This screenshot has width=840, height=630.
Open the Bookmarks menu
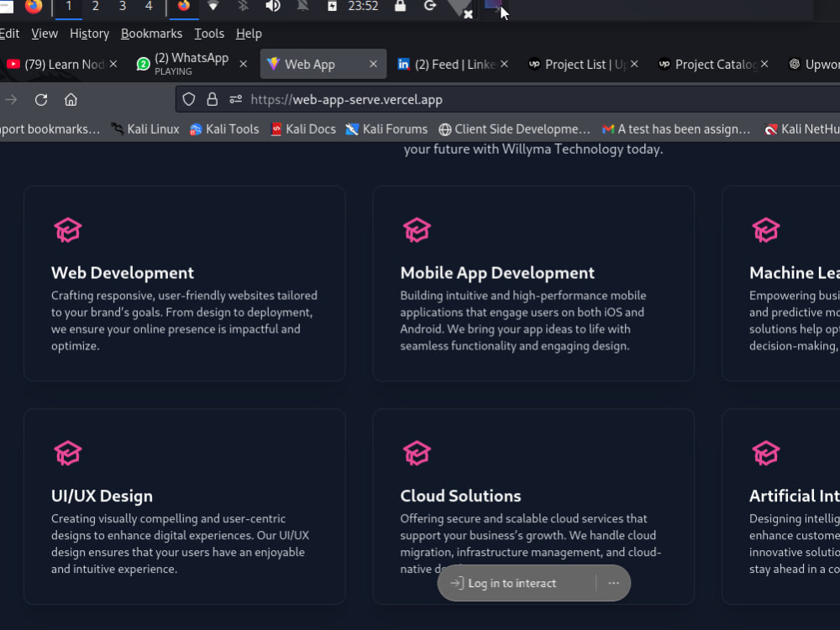(x=151, y=34)
